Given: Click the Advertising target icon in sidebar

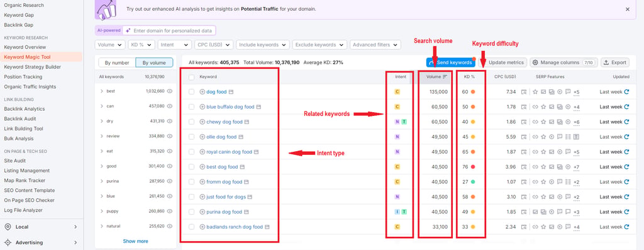Looking at the screenshot, I should click(x=8, y=242).
